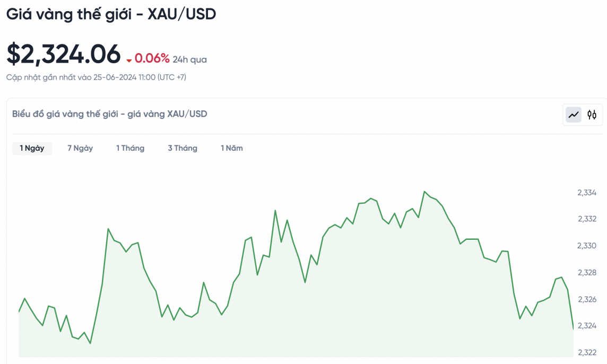Click the 'Biểu đồ giá vàng thế giới' chart title
607x364 pixels.
110,114
